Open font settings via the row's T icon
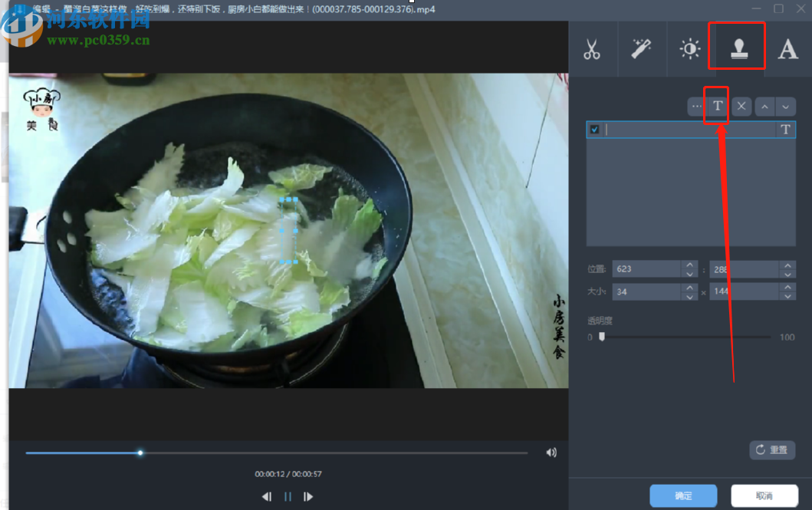Image resolution: width=812 pixels, height=510 pixels. pyautogui.click(x=785, y=130)
